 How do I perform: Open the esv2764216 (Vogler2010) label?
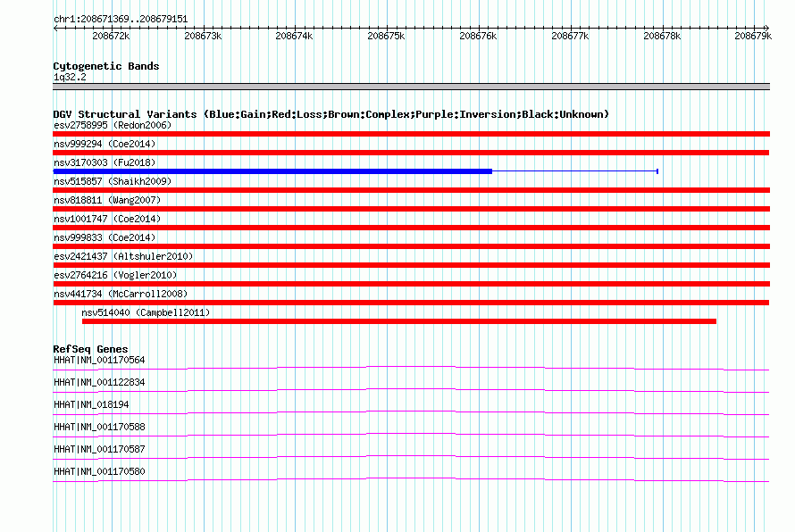pos(115,275)
